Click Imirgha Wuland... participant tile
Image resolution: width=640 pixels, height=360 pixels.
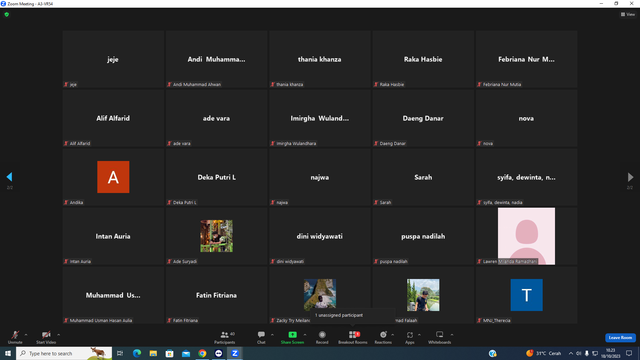[320, 118]
